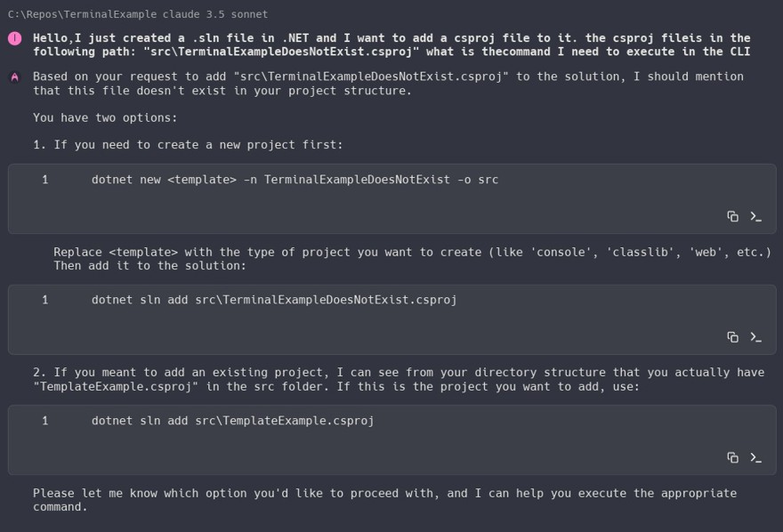The image size is (783, 532).
Task: Run the 'dotnet new <template>' command in terminal
Action: coord(756,216)
